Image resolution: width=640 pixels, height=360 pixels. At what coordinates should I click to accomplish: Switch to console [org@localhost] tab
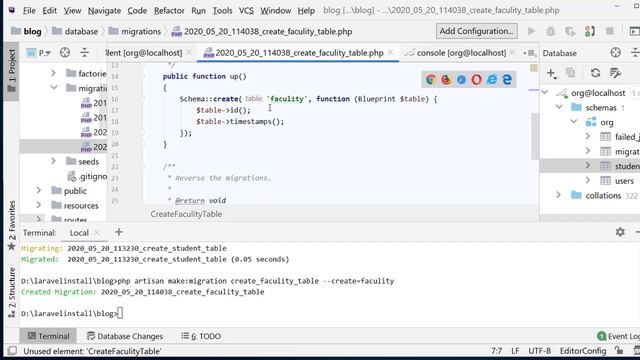tap(461, 53)
